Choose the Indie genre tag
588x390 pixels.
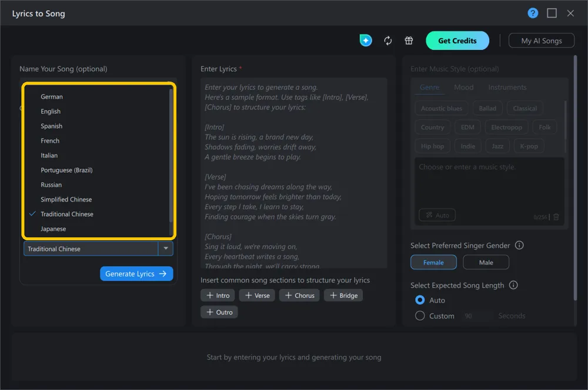(467, 146)
